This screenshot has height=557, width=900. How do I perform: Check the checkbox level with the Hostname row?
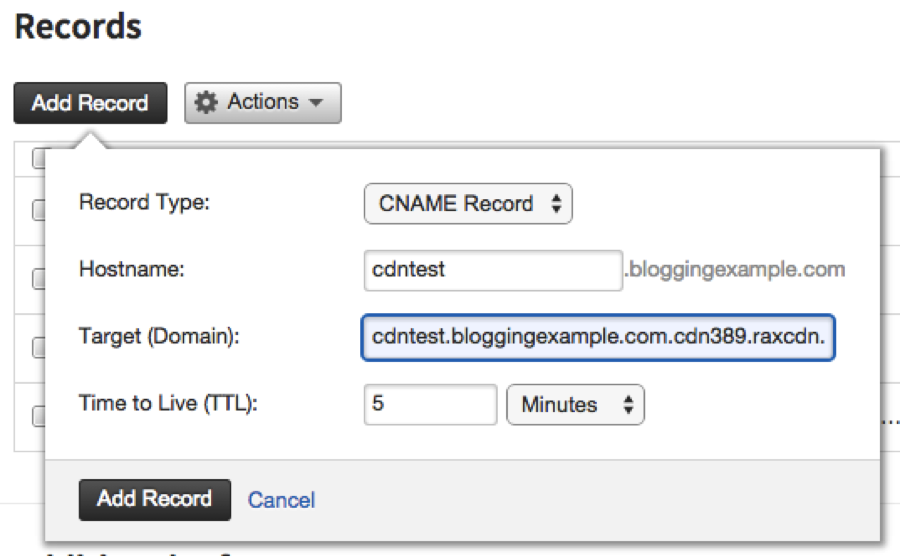click(38, 278)
